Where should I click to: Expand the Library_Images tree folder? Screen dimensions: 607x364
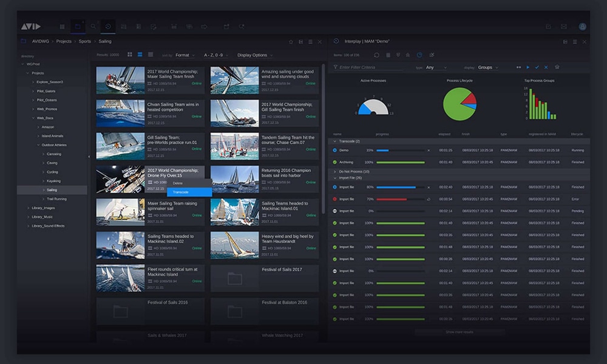pos(29,208)
